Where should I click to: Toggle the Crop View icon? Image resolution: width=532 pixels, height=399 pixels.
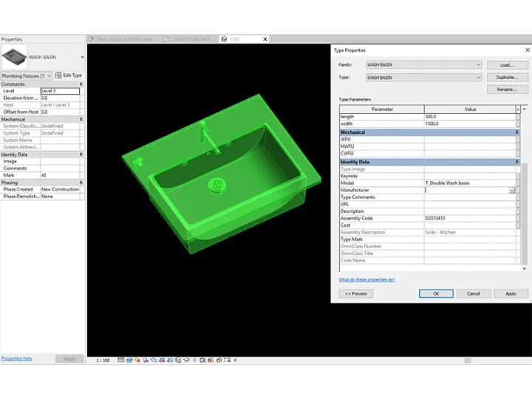(x=162, y=360)
